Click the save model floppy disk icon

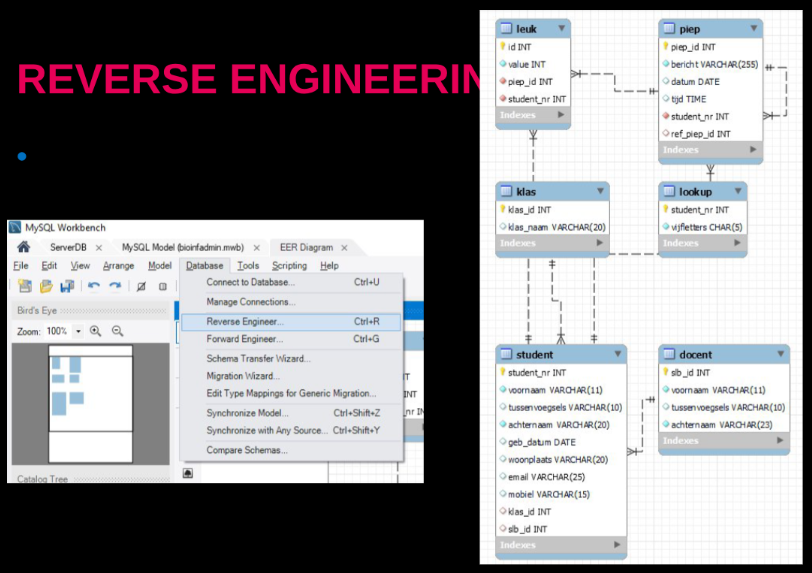[67, 287]
